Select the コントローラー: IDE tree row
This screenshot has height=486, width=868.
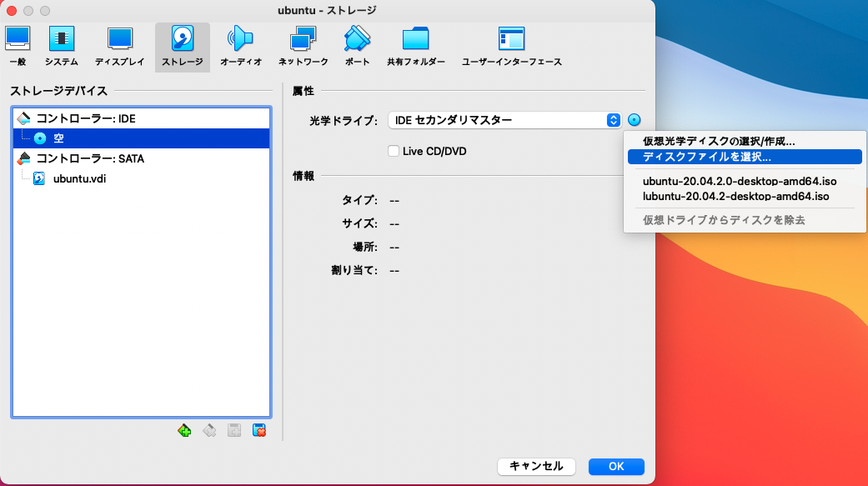(x=141, y=118)
